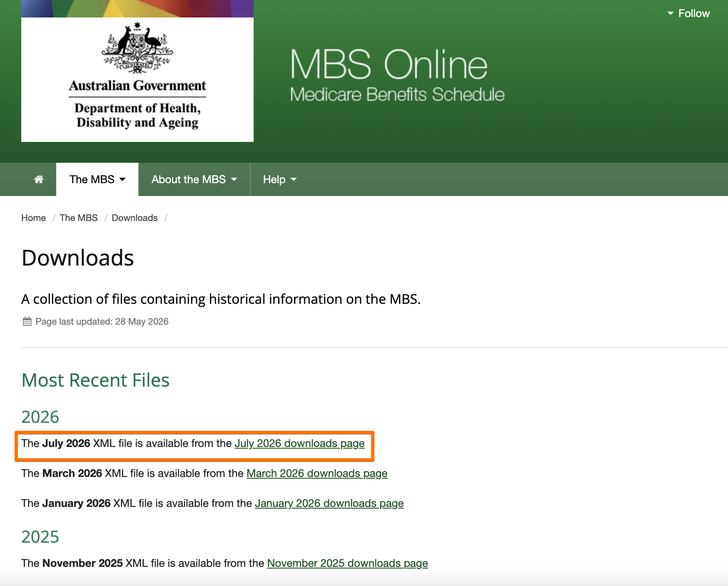Open the November 2025 downloads page link

click(x=348, y=564)
